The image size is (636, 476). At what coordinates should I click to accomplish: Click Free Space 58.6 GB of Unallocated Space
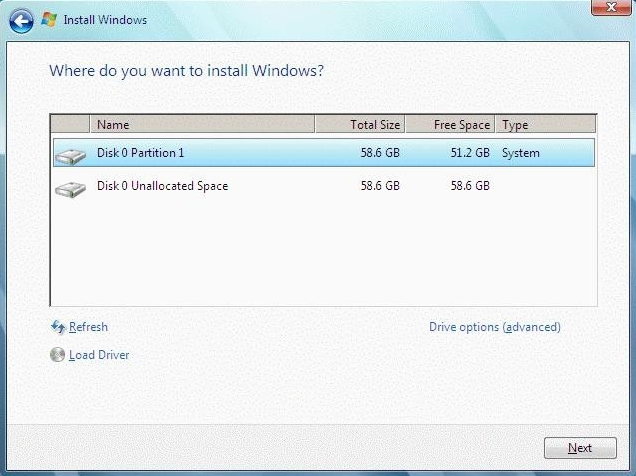click(470, 186)
